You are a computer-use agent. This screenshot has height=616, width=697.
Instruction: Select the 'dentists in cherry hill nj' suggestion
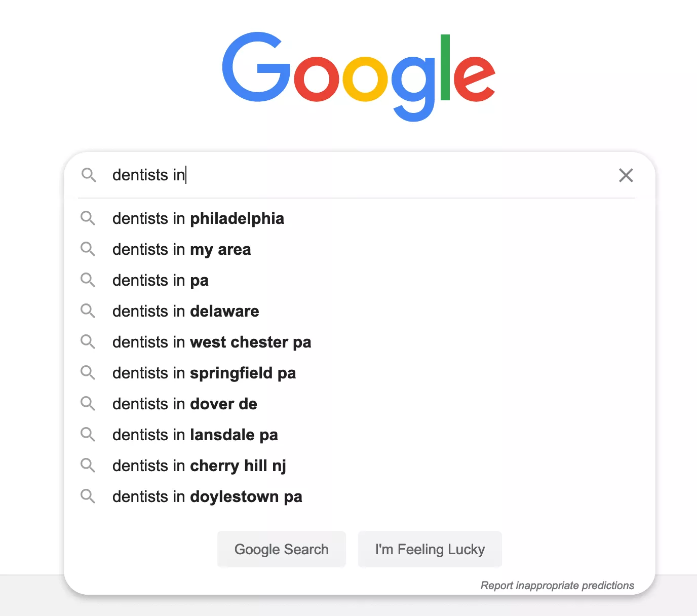[199, 466]
